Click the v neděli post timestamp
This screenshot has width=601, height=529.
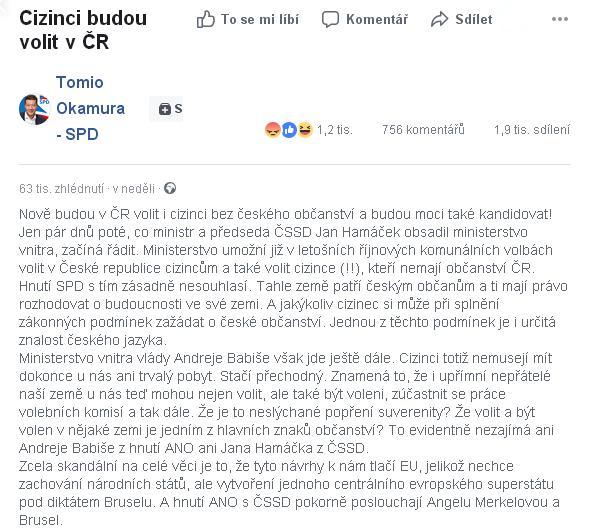pyautogui.click(x=133, y=189)
